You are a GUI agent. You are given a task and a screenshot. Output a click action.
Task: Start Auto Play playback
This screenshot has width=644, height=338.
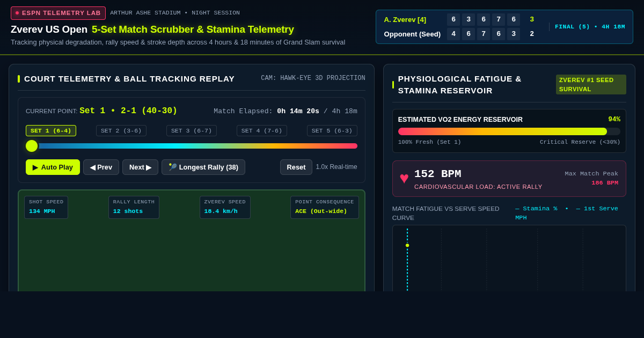pyautogui.click(x=53, y=167)
